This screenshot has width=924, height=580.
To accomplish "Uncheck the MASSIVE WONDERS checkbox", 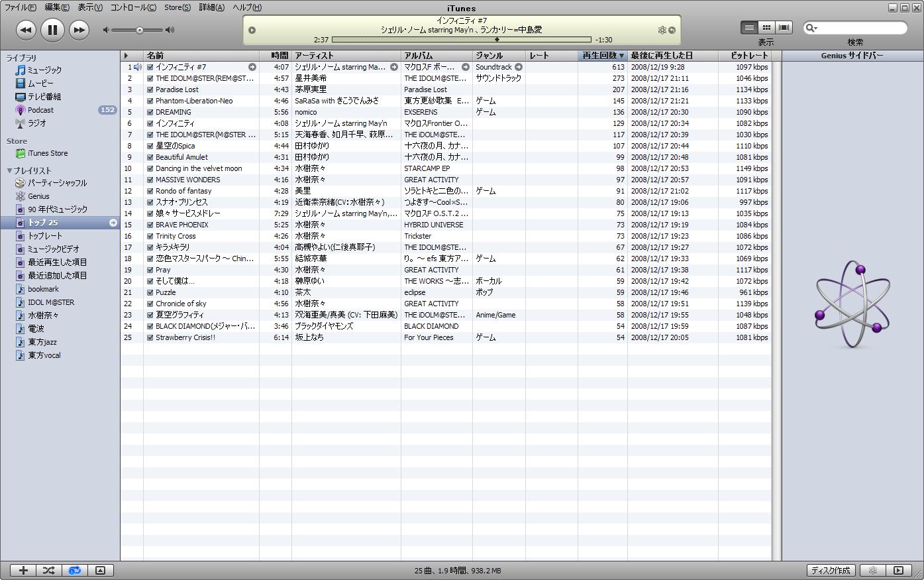I will 150,180.
